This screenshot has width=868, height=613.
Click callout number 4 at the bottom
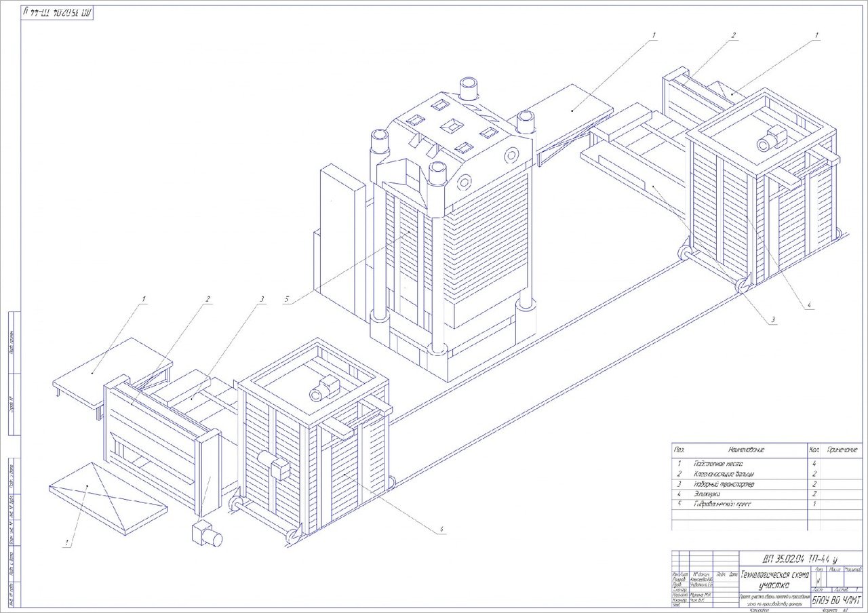click(441, 530)
